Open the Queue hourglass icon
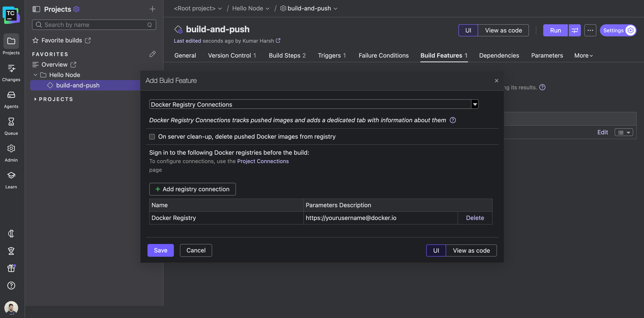Image resolution: width=644 pixels, height=318 pixels. click(11, 122)
